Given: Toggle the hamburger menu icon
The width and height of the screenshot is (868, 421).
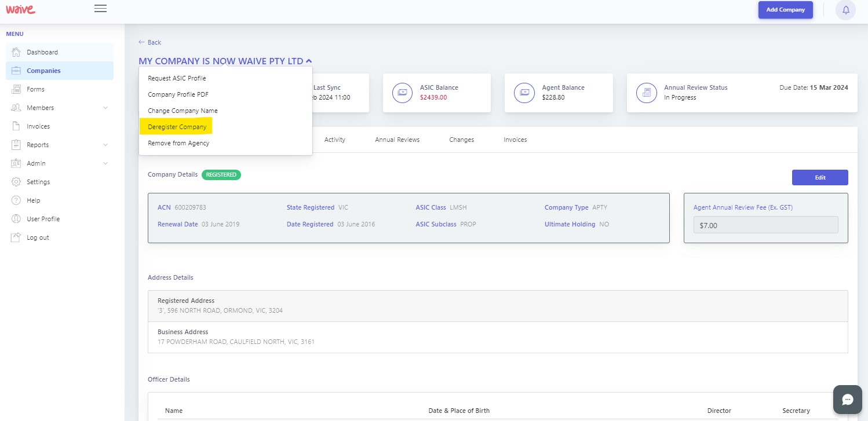Looking at the screenshot, I should point(100,8).
